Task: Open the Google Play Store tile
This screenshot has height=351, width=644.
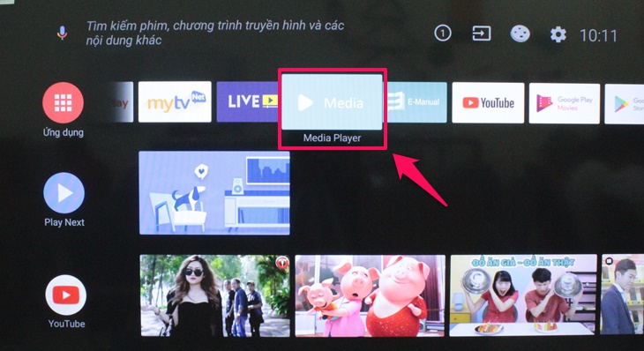Action: pos(625,104)
